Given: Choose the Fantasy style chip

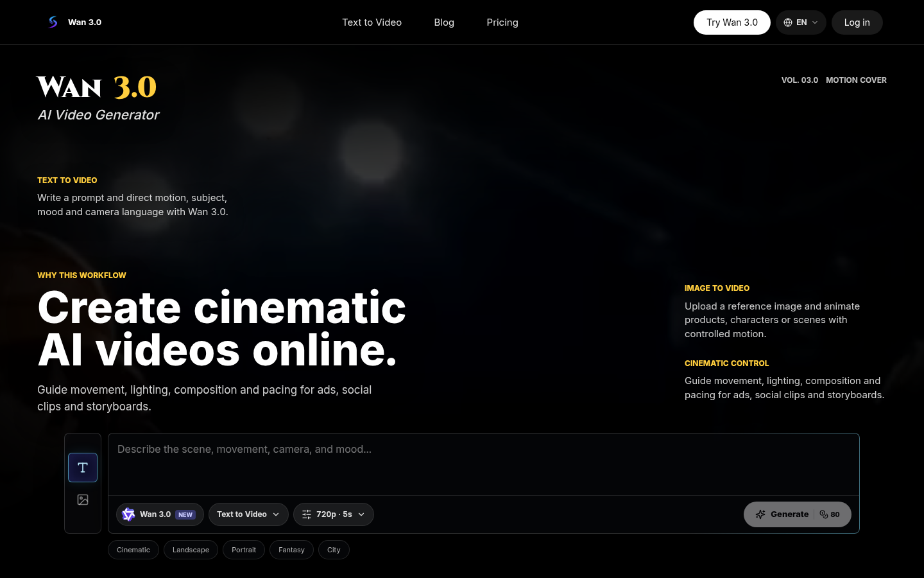Looking at the screenshot, I should [x=291, y=550].
